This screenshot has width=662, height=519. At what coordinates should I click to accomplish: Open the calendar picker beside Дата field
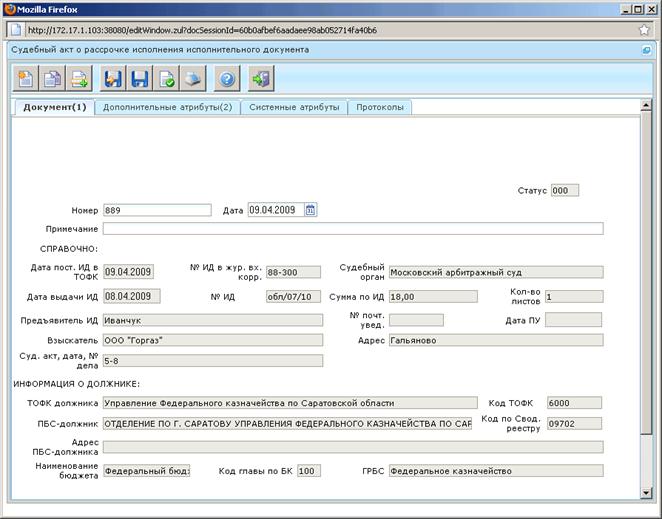pos(310,210)
